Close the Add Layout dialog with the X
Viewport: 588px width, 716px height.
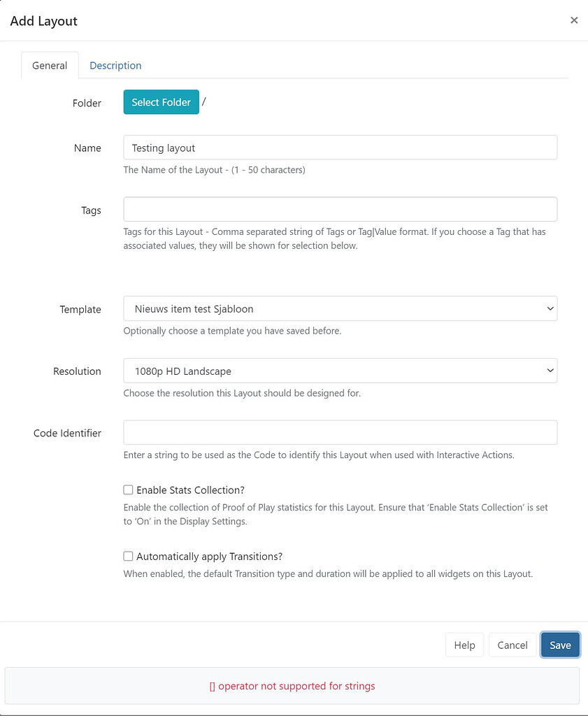click(574, 20)
